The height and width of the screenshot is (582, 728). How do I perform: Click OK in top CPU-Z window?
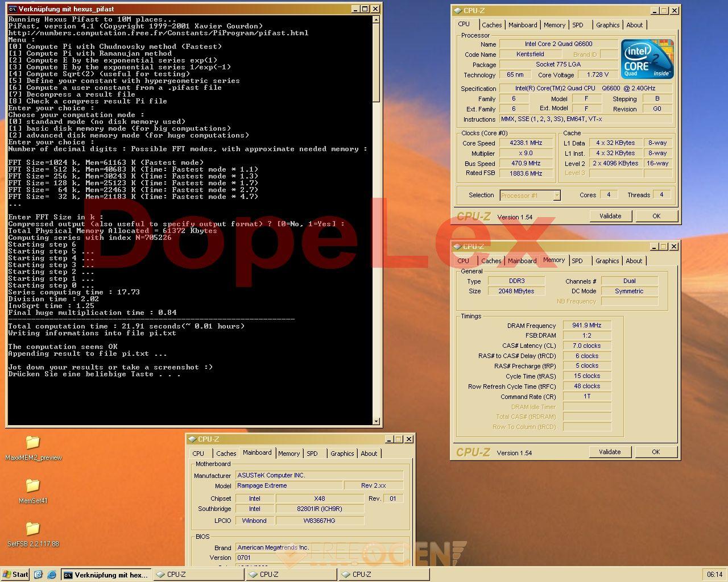(656, 216)
